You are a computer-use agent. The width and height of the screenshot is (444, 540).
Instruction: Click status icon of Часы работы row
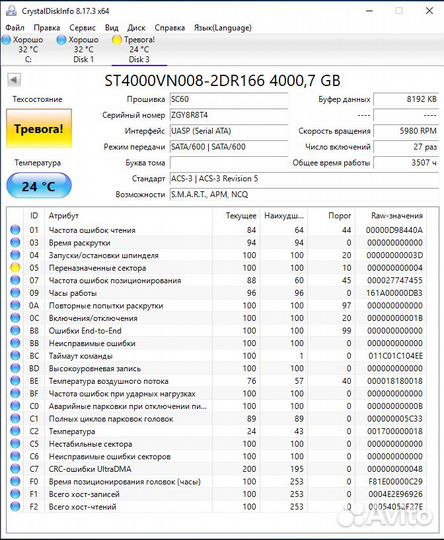click(x=15, y=293)
